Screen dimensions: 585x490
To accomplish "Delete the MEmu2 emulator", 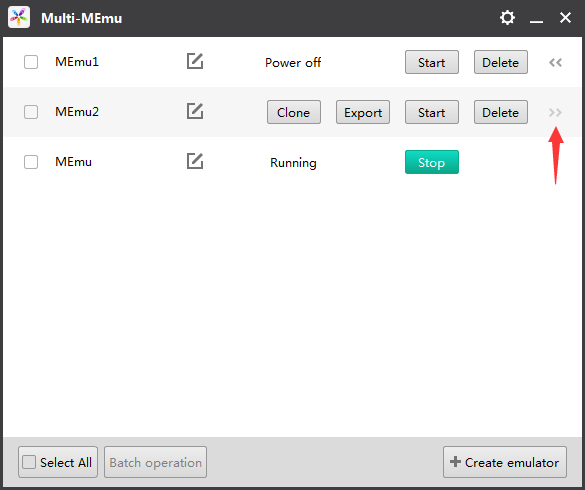I will (x=501, y=112).
